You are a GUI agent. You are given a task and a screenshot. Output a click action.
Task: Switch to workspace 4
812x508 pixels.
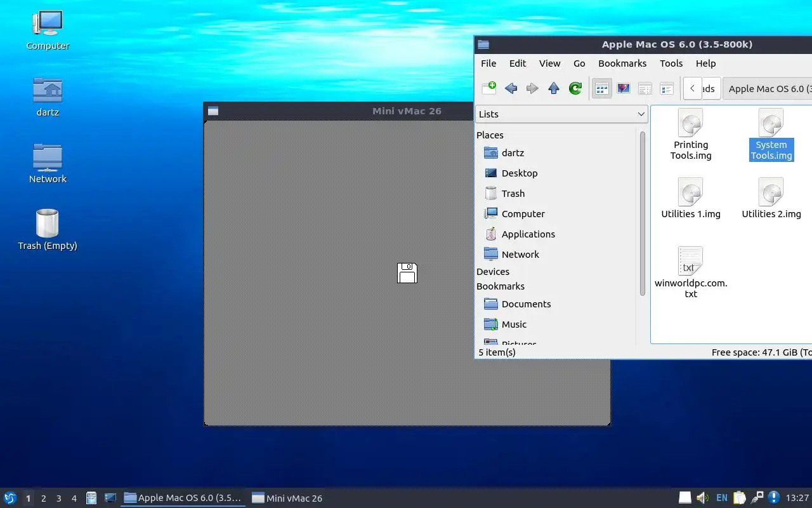click(74, 498)
